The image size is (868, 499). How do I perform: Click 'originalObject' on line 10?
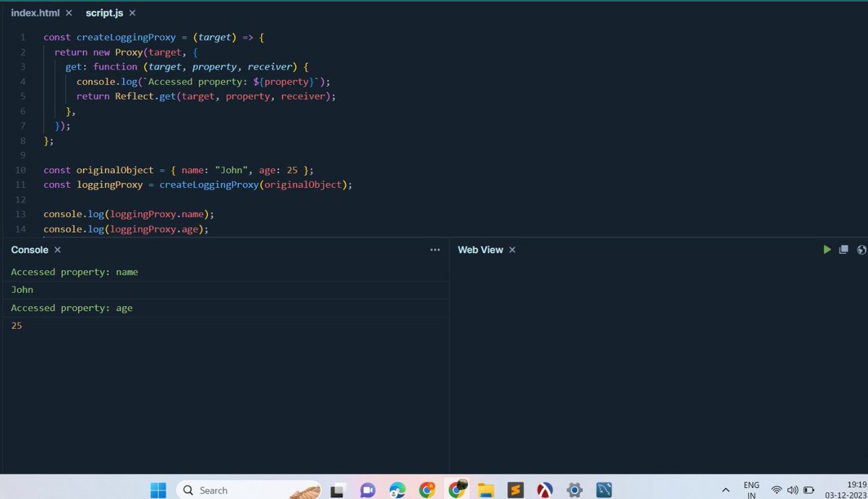tap(115, 170)
